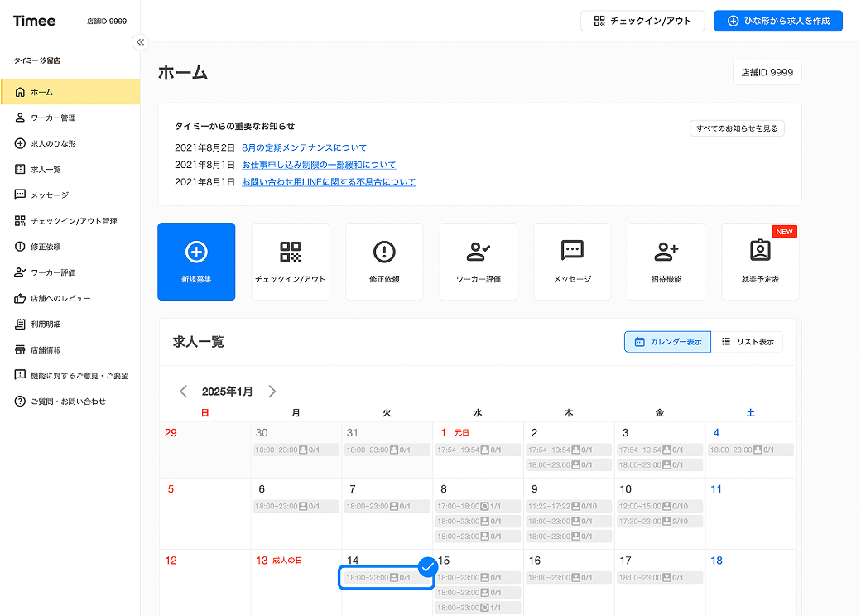Go to previous month with left chevron
Screen dimensions: 861x616
(x=184, y=392)
